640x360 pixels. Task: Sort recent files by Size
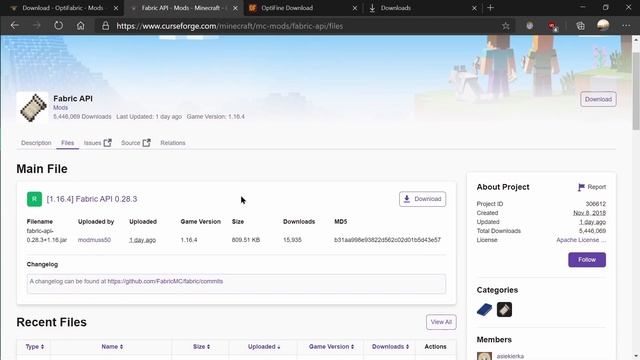click(201, 347)
